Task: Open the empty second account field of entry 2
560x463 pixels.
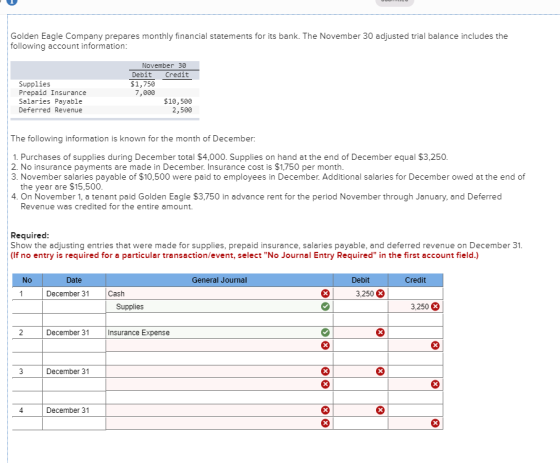Action: (219, 345)
